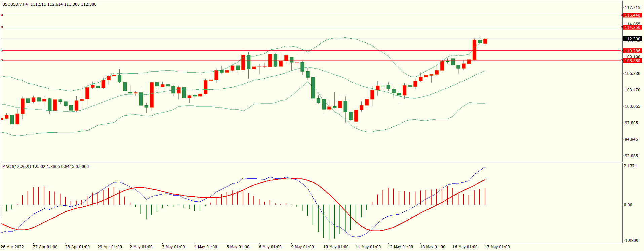Click the 100.665 price axis label
Screen dimensions: 644x251
[x=632, y=106]
